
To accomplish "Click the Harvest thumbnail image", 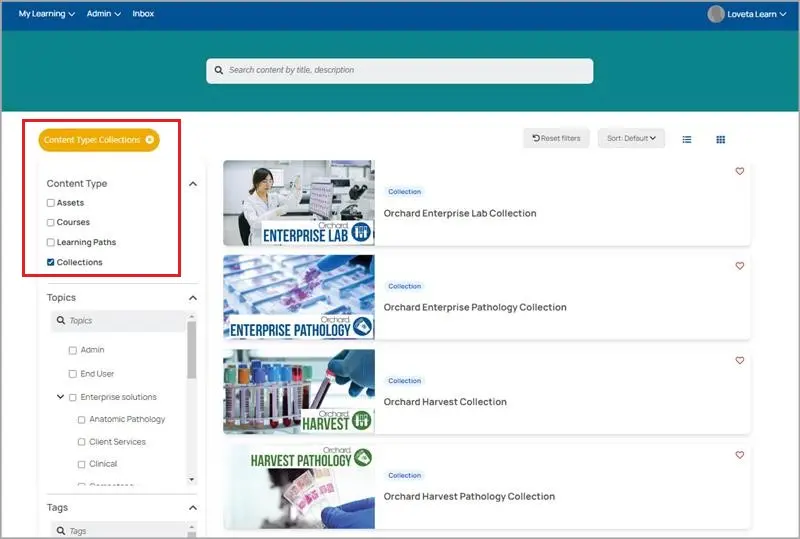I will pyautogui.click(x=299, y=391).
